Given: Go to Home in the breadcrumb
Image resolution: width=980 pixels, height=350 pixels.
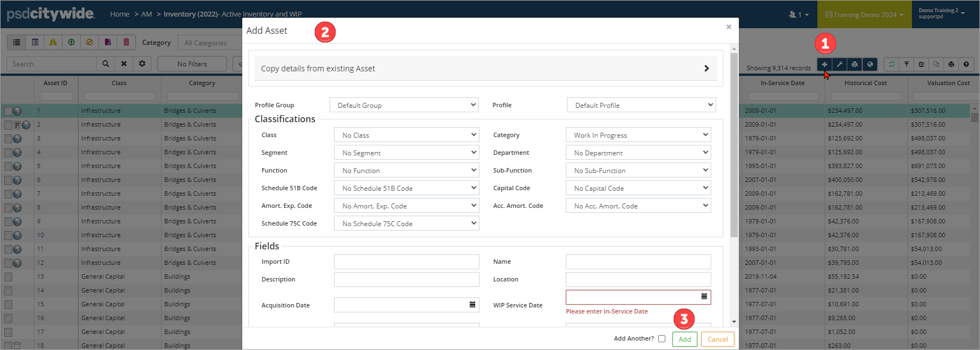Looking at the screenshot, I should (119, 14).
